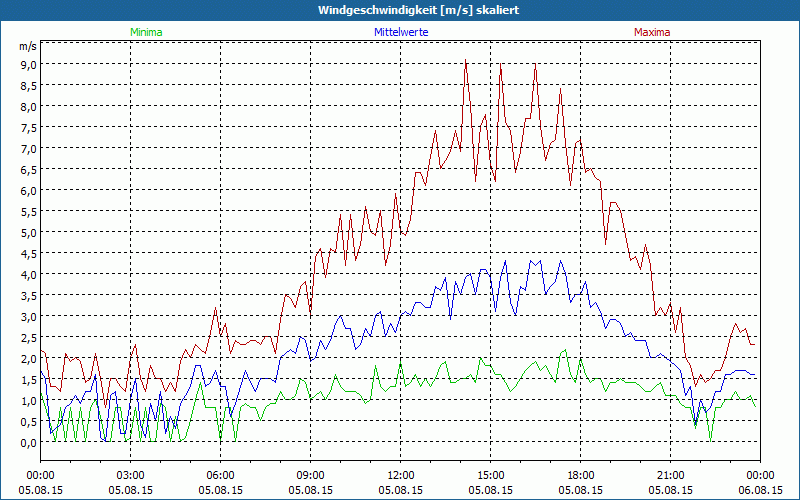Click the 15:00 time axis label
The height and width of the screenshot is (500, 800).
point(491,475)
